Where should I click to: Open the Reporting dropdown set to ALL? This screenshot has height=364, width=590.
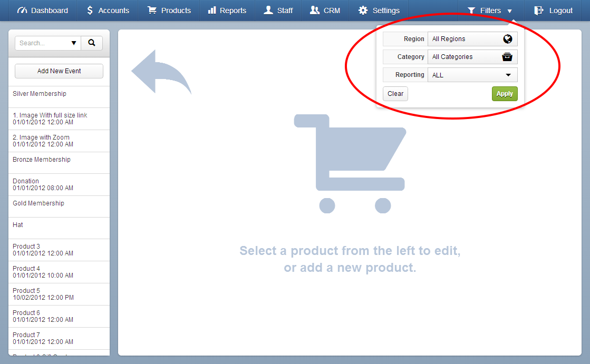472,74
